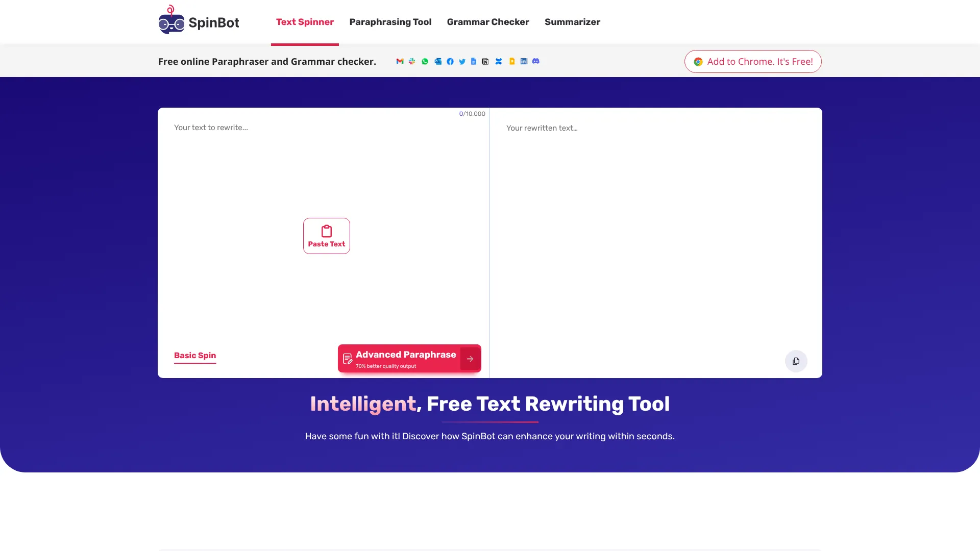Screen dimensions: 980x551
Task: Click the Gmail icon
Action: pyautogui.click(x=400, y=61)
